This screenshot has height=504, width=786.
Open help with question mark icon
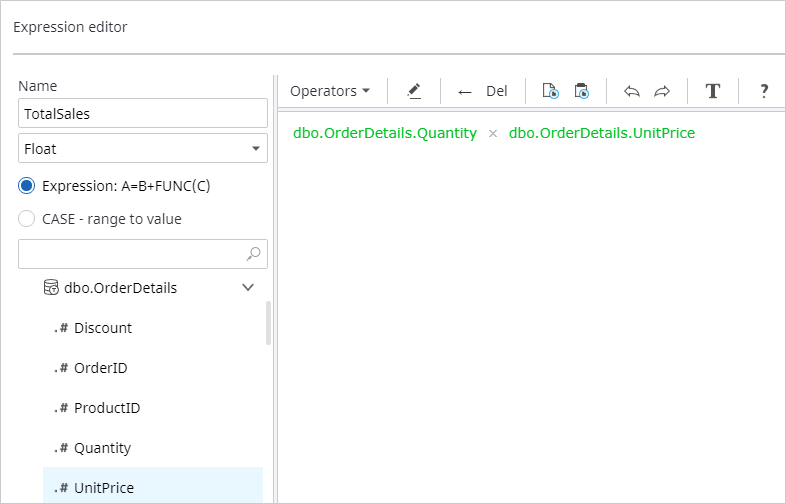point(764,91)
